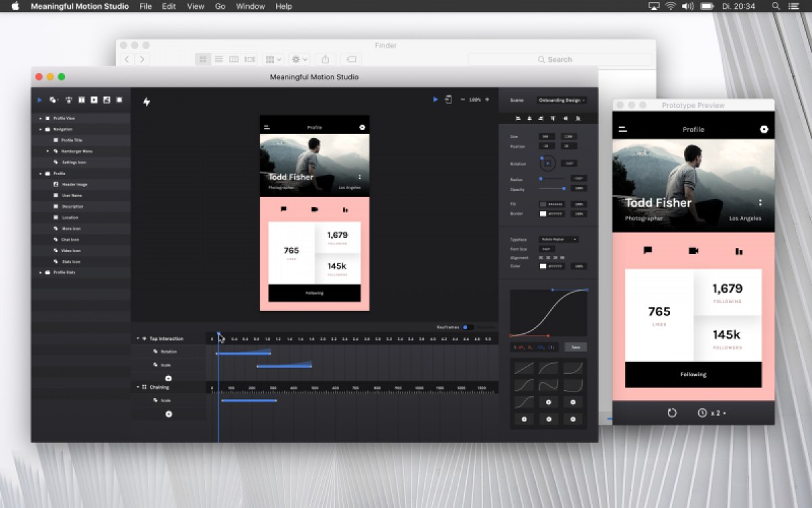The width and height of the screenshot is (812, 508).
Task: Expand the Hamburger Menu layer
Action: point(47,151)
